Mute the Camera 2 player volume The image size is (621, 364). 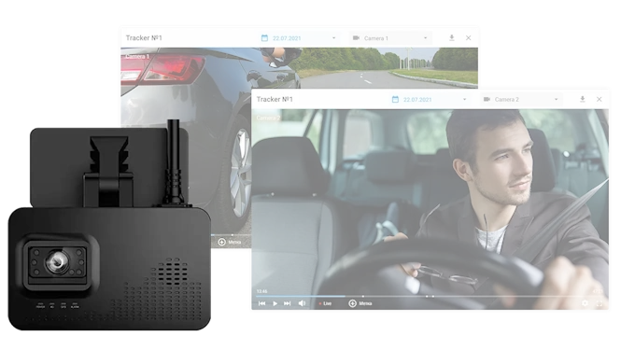pyautogui.click(x=302, y=303)
